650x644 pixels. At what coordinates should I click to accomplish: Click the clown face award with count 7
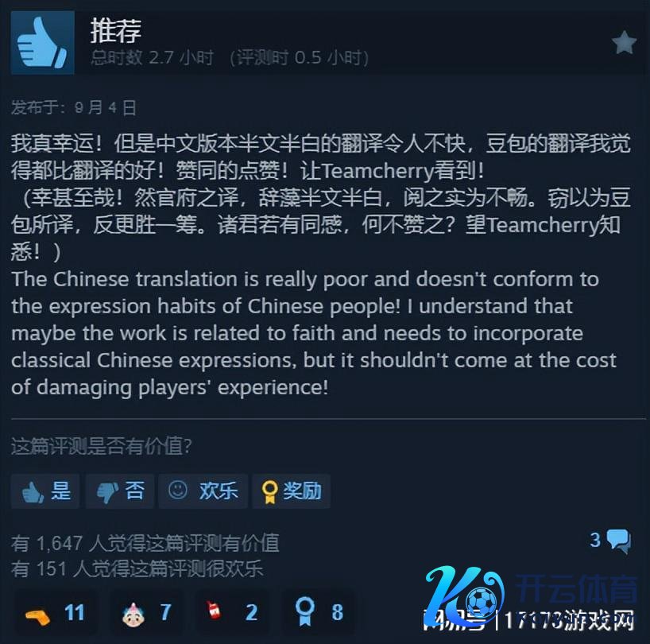133,615
